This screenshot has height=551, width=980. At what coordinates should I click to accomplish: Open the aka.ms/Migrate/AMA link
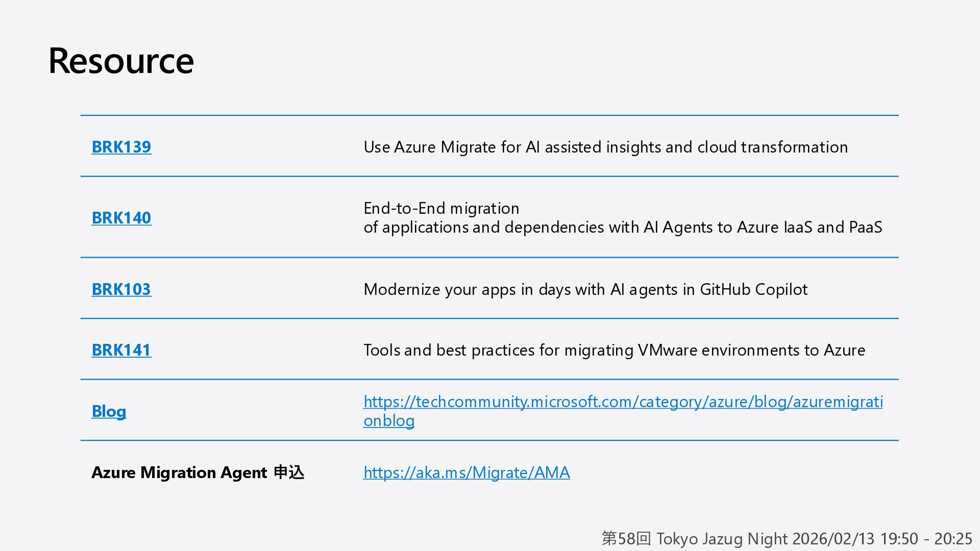point(467,472)
